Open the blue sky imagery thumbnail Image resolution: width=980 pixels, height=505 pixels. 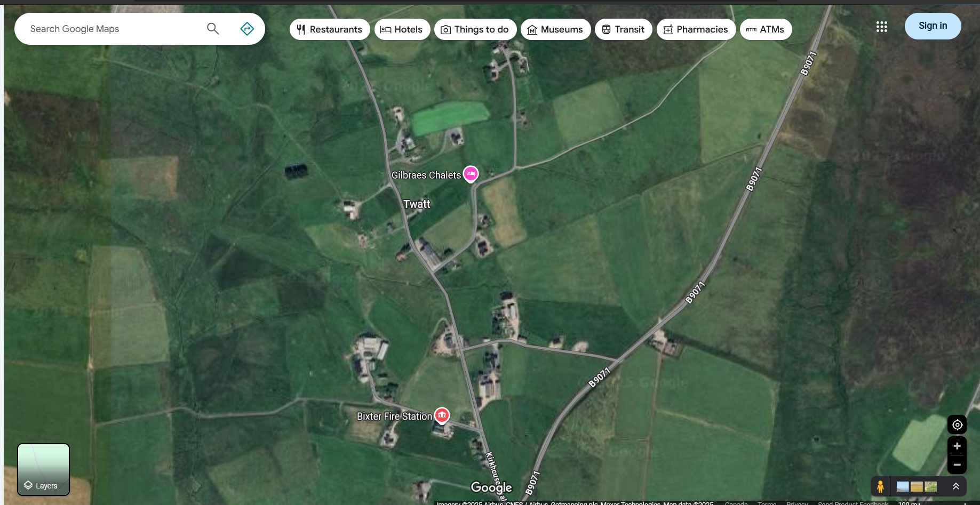[903, 486]
